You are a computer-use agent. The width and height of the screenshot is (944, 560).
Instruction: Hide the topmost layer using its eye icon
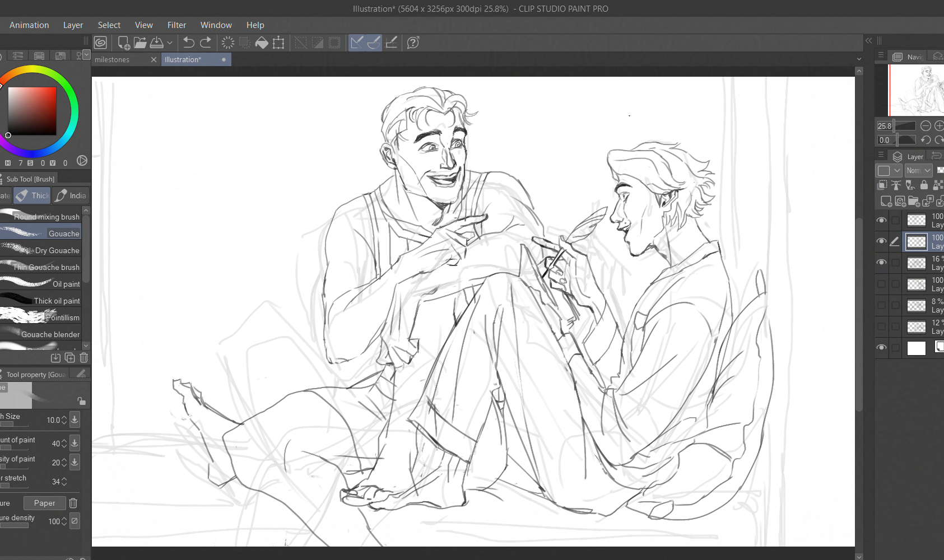881,220
